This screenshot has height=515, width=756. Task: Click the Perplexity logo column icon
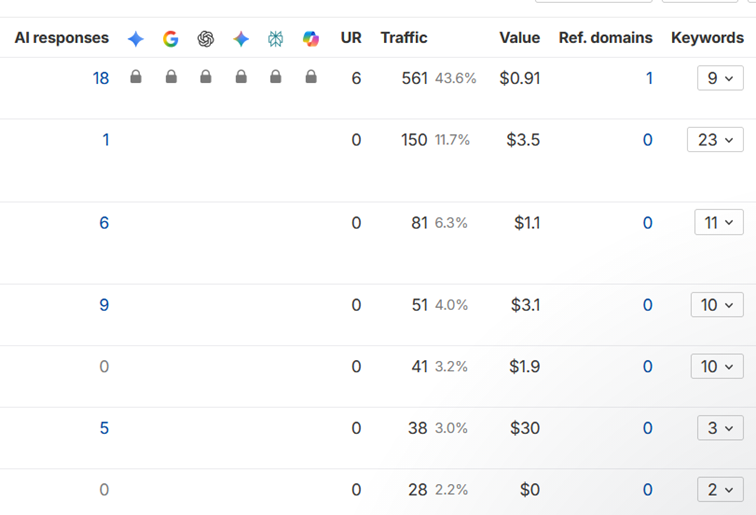click(276, 39)
